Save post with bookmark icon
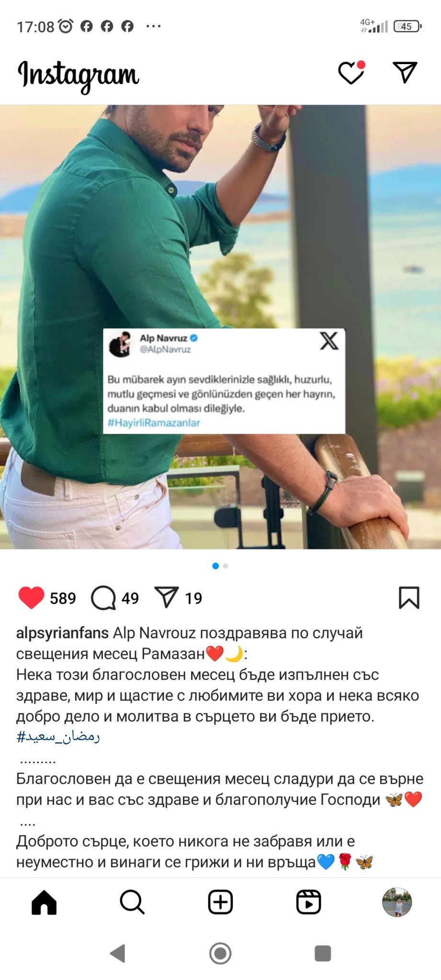441x980 pixels. tap(409, 598)
